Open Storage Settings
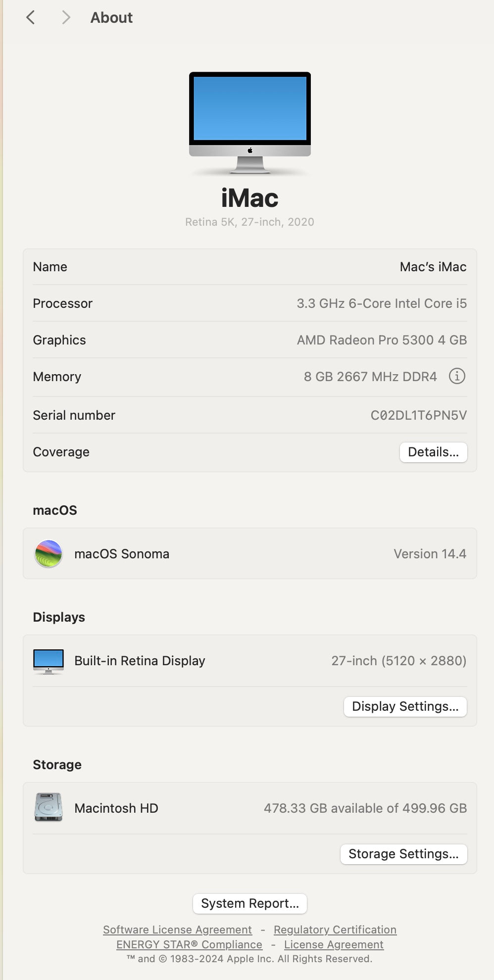Screen dimensions: 494x980 pyautogui.click(x=403, y=854)
